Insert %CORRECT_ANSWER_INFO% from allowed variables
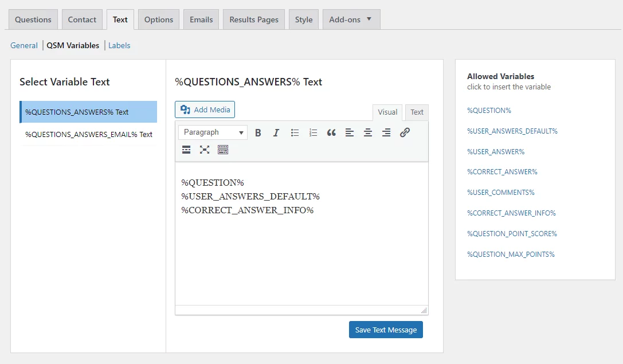The height and width of the screenshot is (364, 623). click(x=511, y=213)
